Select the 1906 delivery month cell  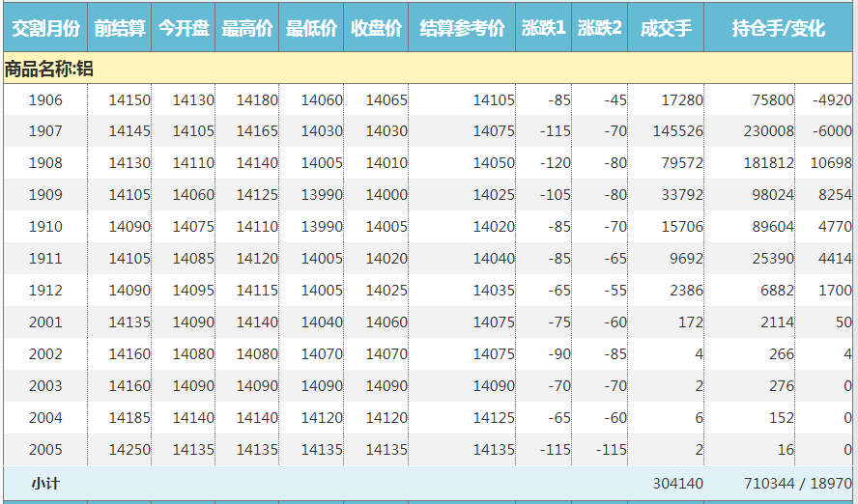(x=45, y=100)
